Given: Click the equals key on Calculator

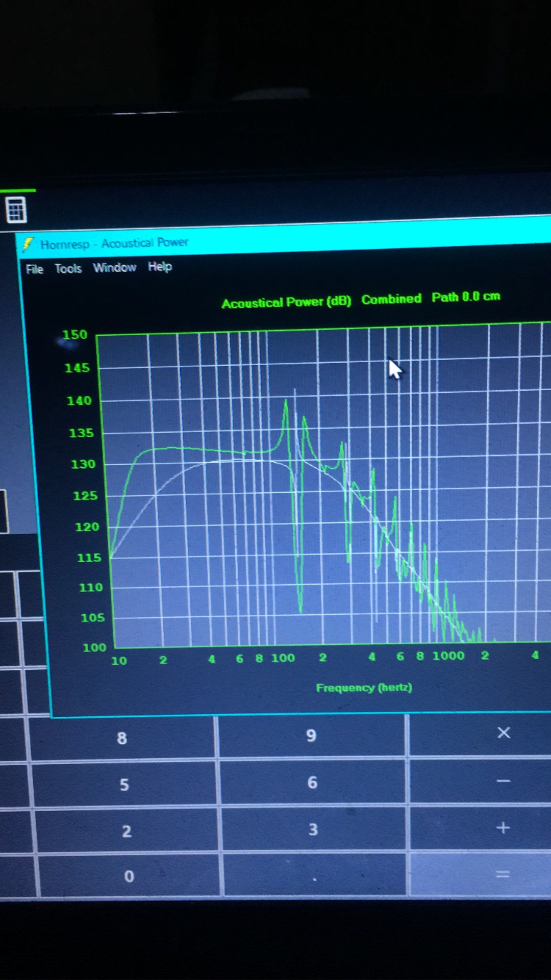Looking at the screenshot, I should coord(503,874).
